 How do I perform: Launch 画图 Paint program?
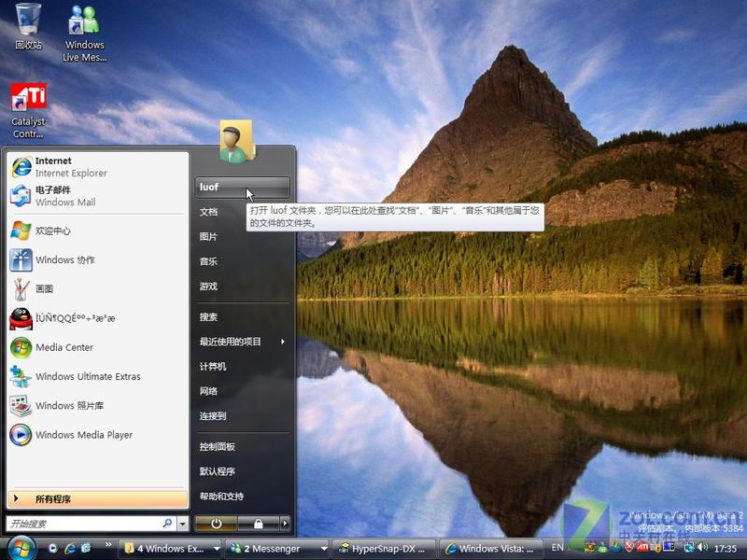coord(98,289)
